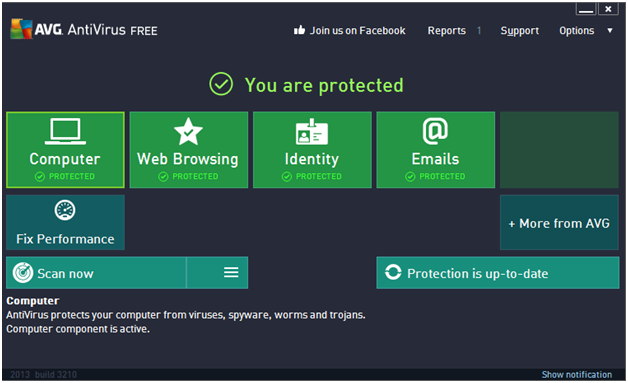Screen dimensions: 628x383
Task: Open the Emails protection tile
Action: 435,150
